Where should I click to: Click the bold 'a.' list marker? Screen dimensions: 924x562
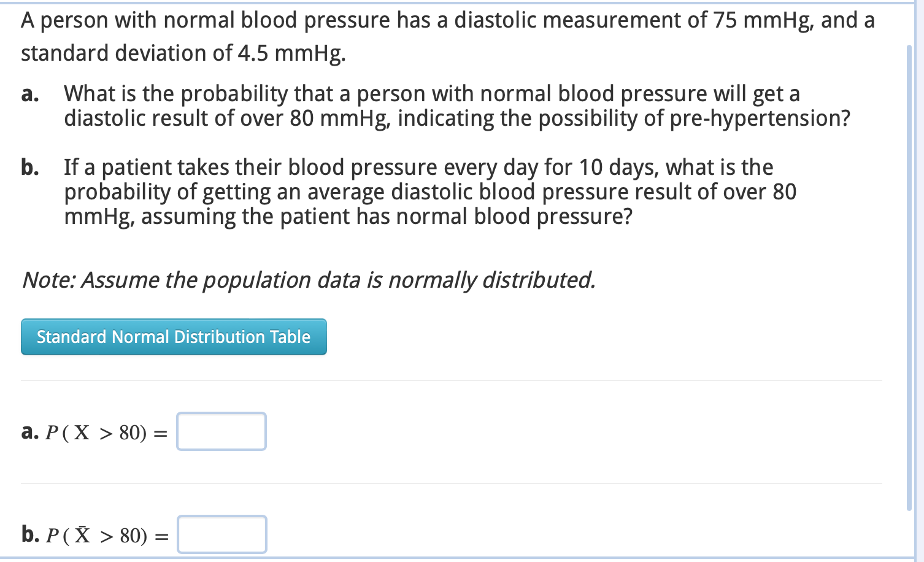pos(29,94)
